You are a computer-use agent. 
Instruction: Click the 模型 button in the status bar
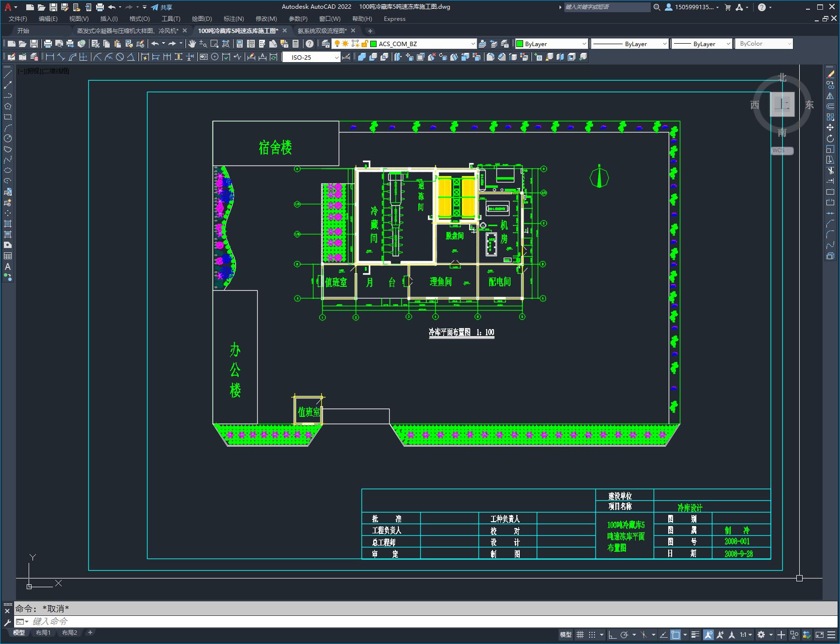[x=566, y=634]
